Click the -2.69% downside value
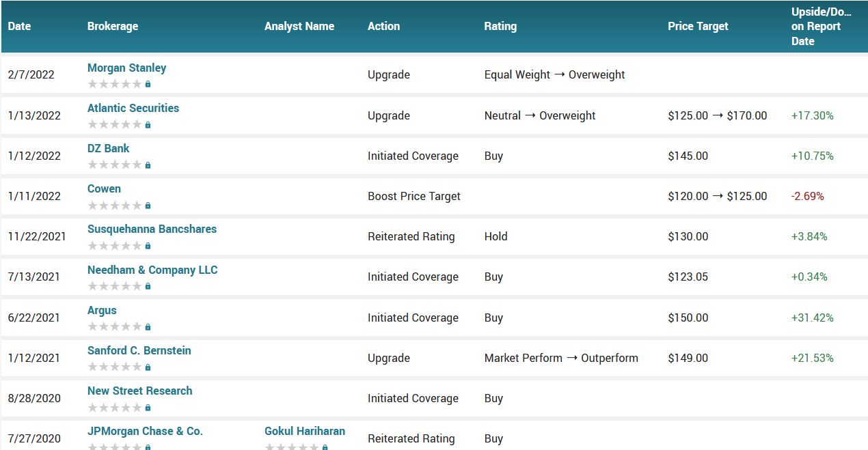Viewport: 868px width, 450px height. tap(808, 196)
